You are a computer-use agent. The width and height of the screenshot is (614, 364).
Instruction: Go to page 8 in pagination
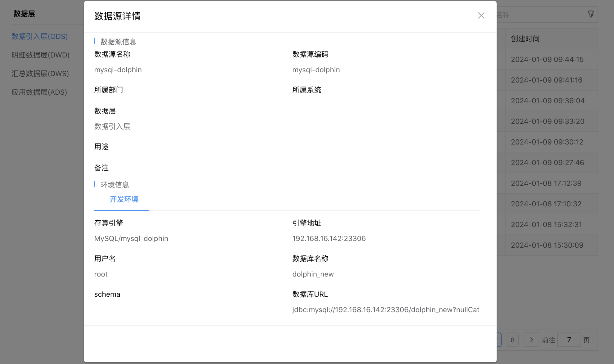pyautogui.click(x=512, y=340)
